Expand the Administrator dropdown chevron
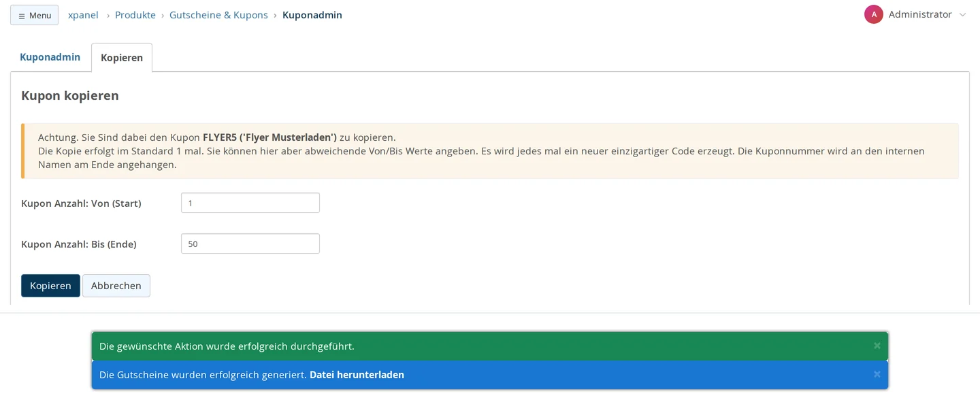The image size is (980, 400). coord(962,15)
